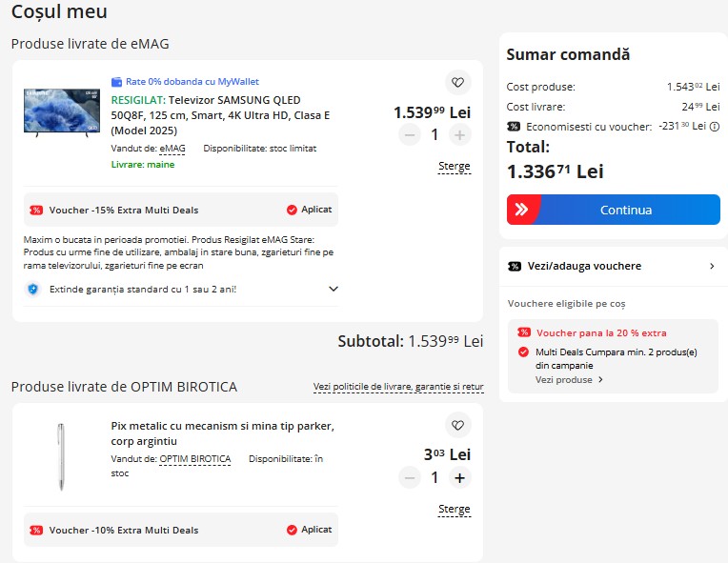Remove the Samsung TV with Sterge
Image resolution: width=728 pixels, height=563 pixels.
pos(454,166)
